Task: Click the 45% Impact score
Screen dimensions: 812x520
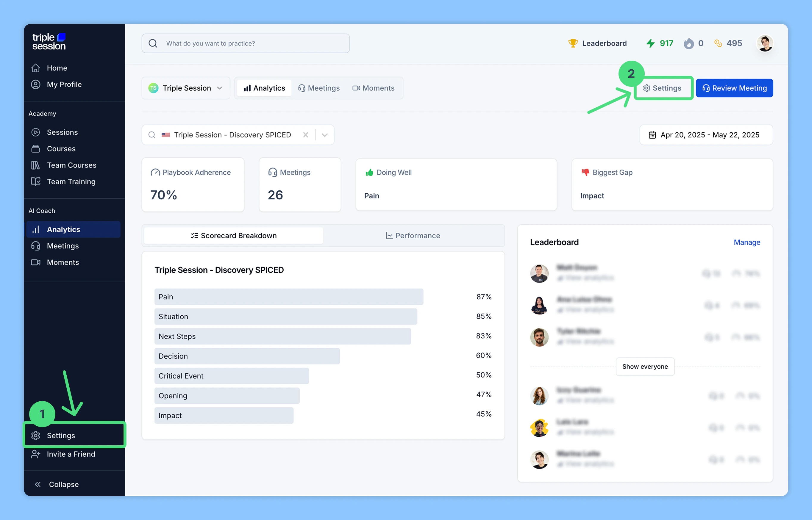Action: pyautogui.click(x=484, y=414)
